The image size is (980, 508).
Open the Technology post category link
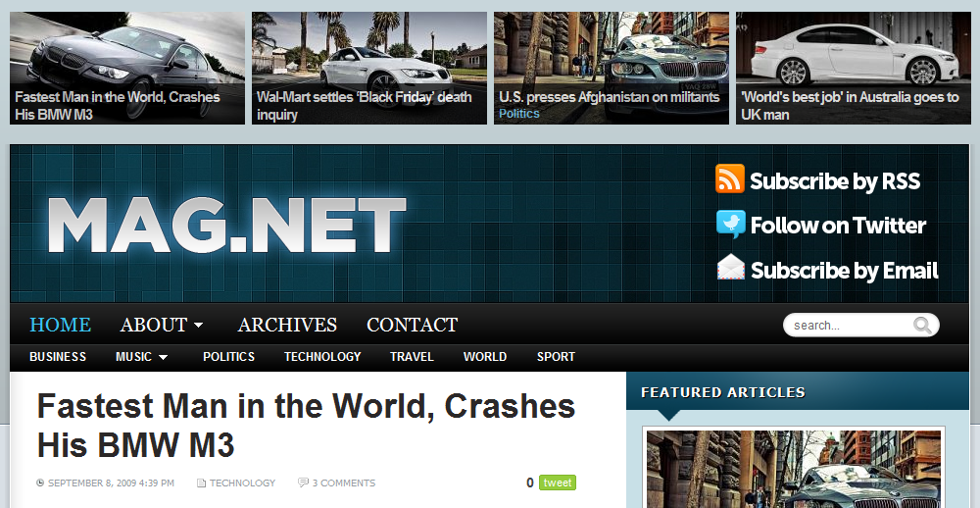coord(242,483)
